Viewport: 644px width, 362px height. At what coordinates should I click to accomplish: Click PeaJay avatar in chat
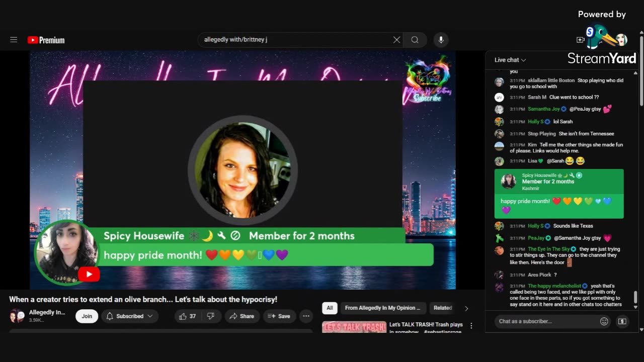pyautogui.click(x=499, y=238)
